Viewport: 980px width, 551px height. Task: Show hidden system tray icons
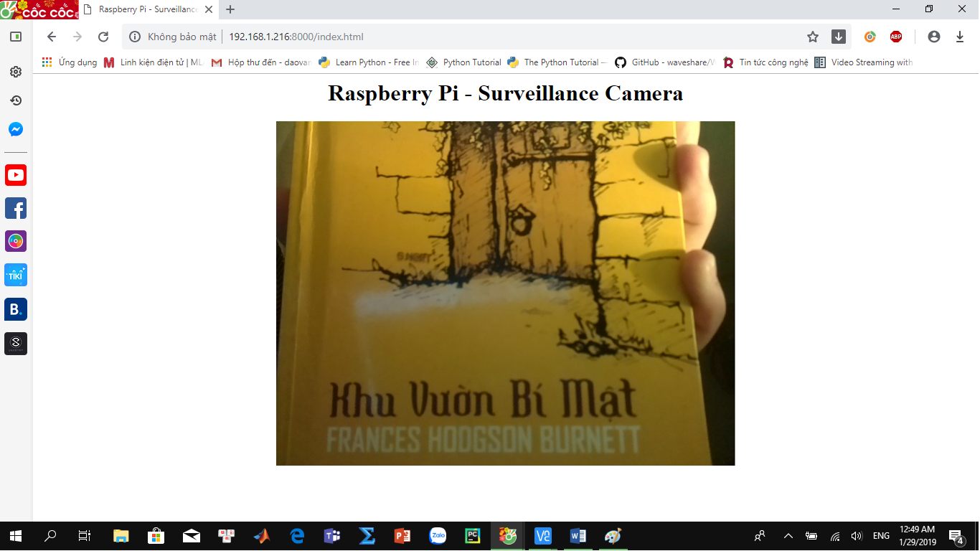788,536
